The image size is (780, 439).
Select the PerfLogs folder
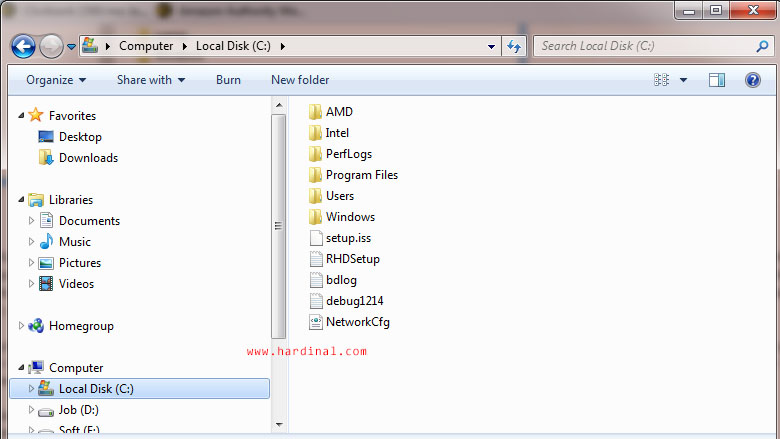340,154
